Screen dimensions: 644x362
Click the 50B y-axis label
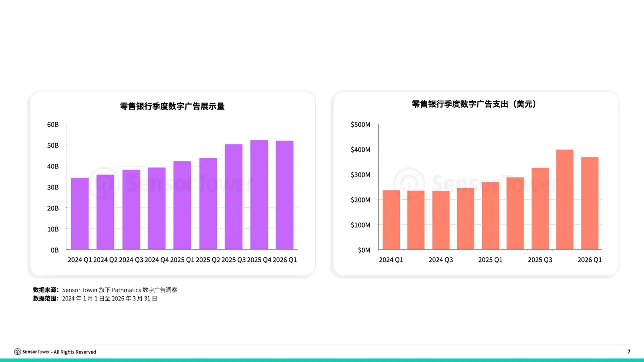click(x=53, y=145)
